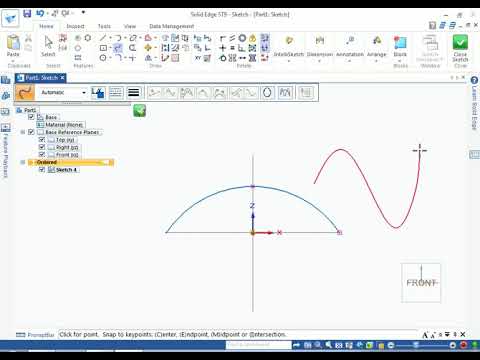480x360 pixels.
Task: Click the Curve command bar icon
Action: (25, 92)
